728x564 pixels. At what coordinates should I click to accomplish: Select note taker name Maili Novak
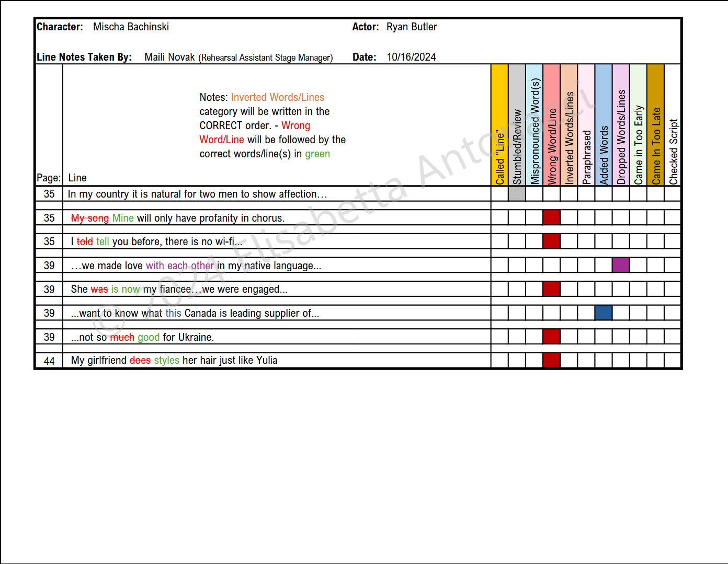click(169, 57)
